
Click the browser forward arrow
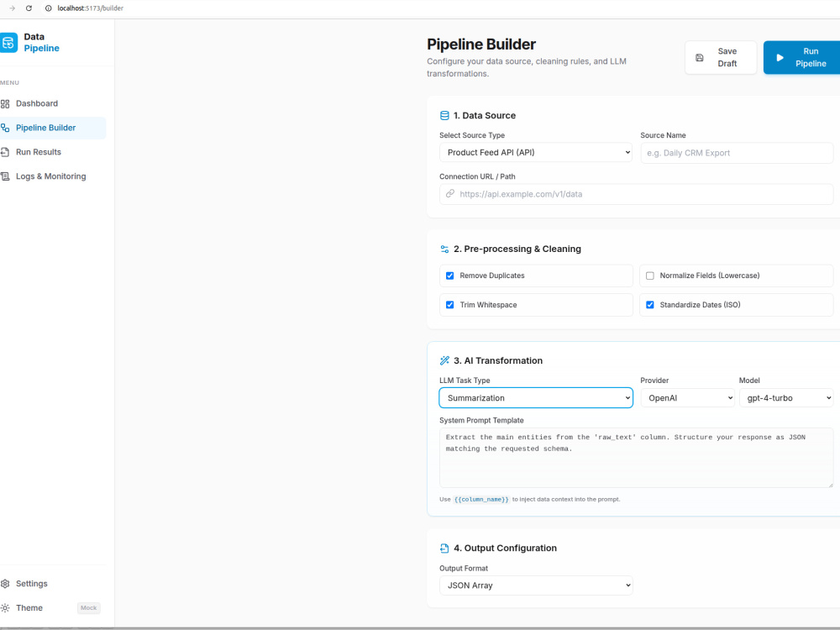12,8
